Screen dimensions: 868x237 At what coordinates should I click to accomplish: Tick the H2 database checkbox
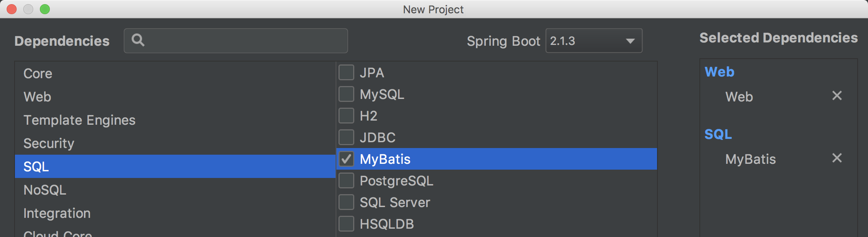click(346, 116)
